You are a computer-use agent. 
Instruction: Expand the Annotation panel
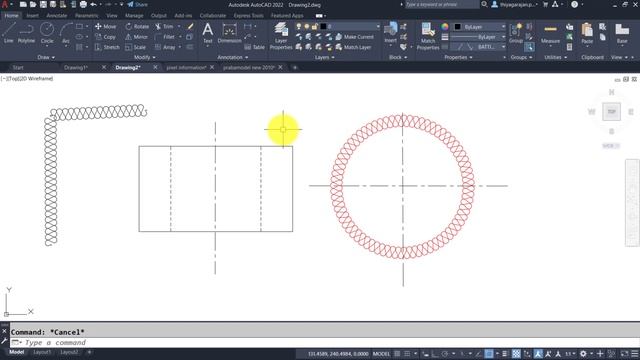[232, 58]
